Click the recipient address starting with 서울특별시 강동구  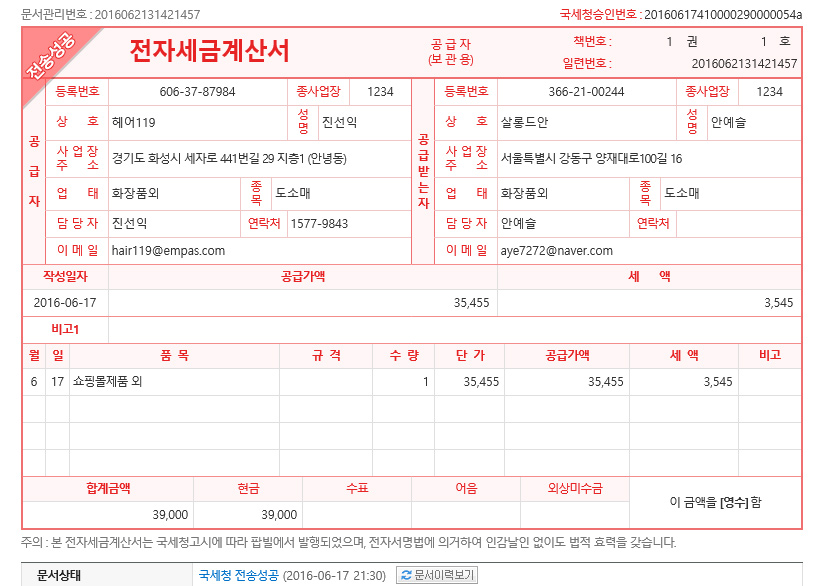591,159
